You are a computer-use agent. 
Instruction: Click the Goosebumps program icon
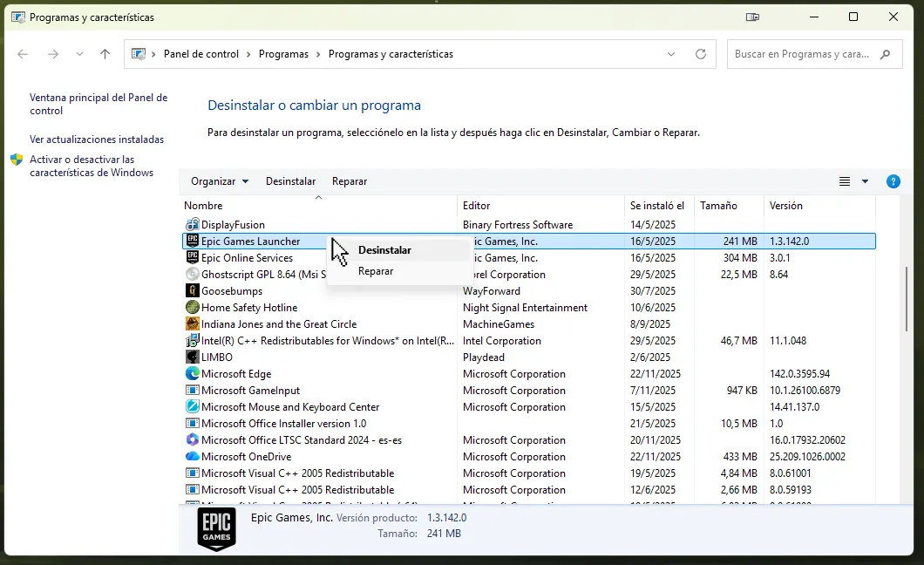[193, 290]
